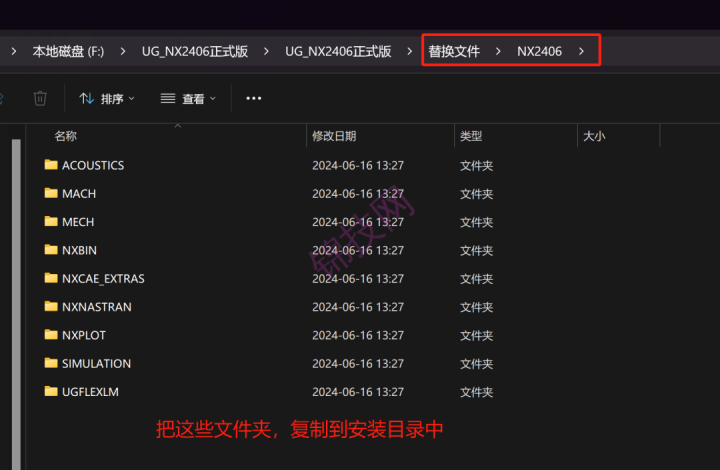Select the NXCAE_EXTRAS folder icon
The width and height of the screenshot is (720, 470).
(x=51, y=278)
